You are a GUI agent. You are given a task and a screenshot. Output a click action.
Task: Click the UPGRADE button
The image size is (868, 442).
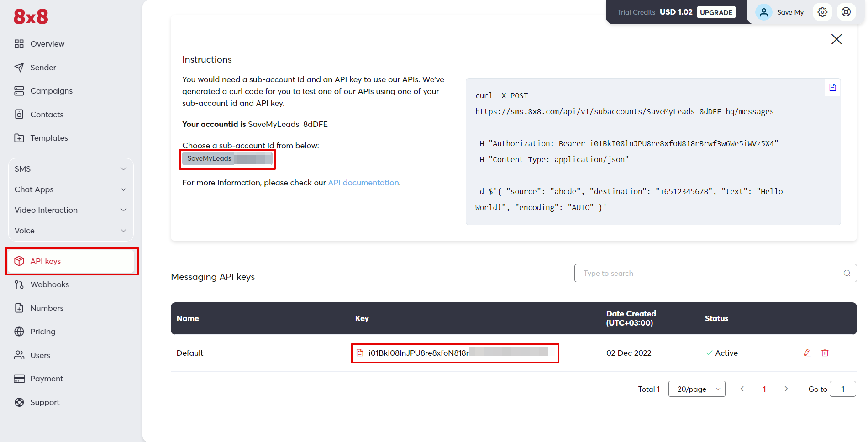716,12
